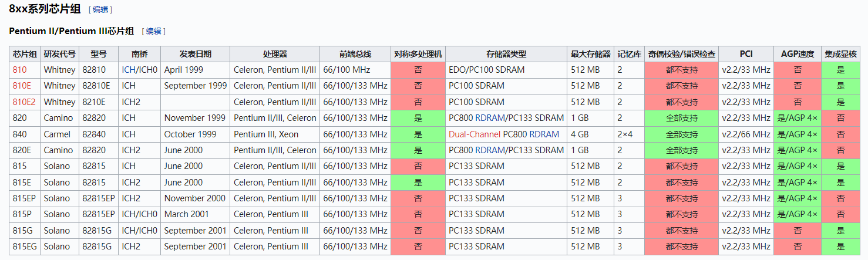This screenshot has height=260, width=868.
Task: Click green 是 integrated graphics cell in 810 row
Action: point(840,70)
